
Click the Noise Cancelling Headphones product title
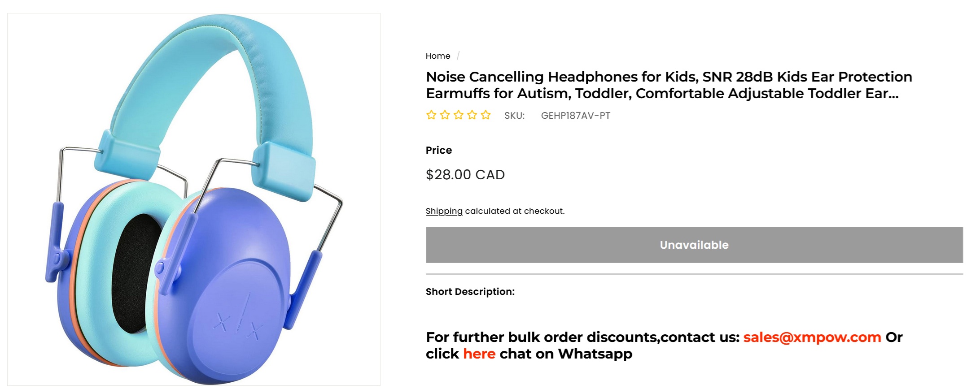[669, 85]
